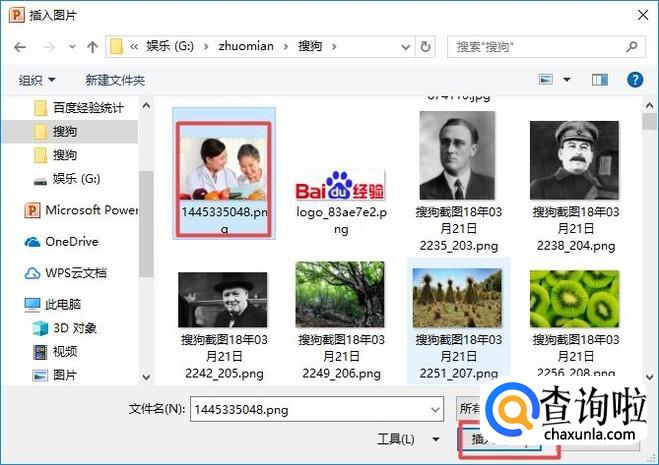The height and width of the screenshot is (465, 659).
Task: Click the 新建文件夹 button
Action: [x=115, y=80]
